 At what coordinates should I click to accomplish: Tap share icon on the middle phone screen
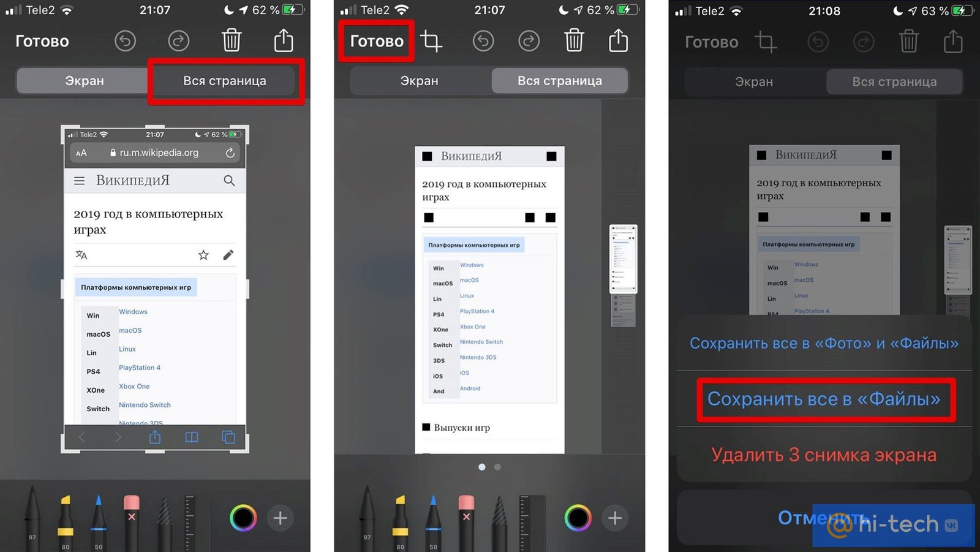point(619,40)
